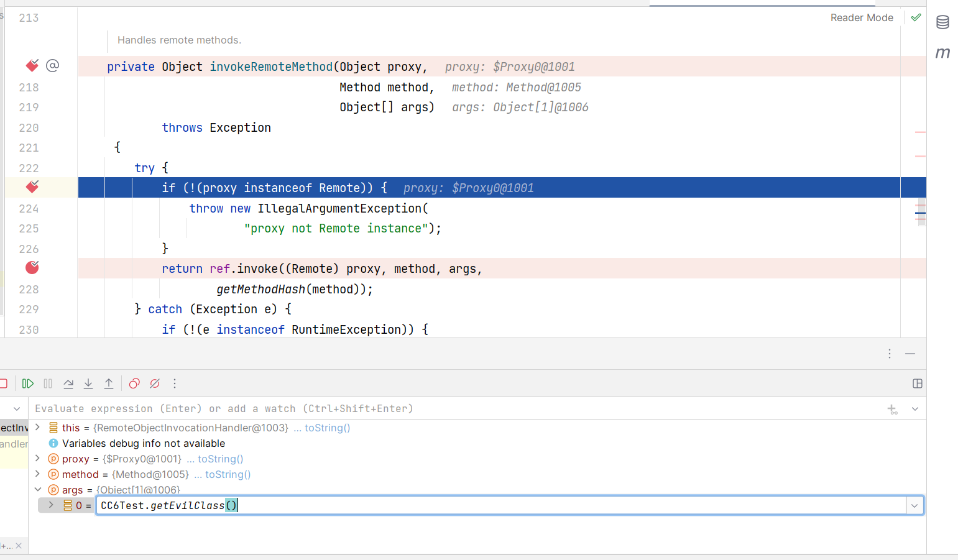Open View Breakpoints dialog icon

pos(134,384)
